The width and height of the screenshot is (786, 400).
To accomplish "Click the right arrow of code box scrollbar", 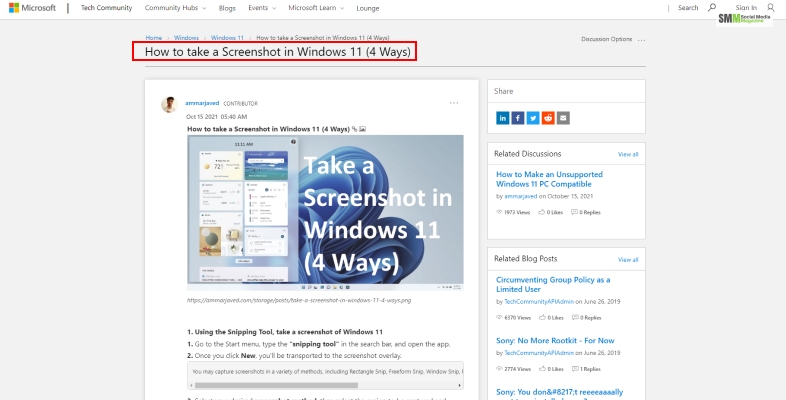I will click(x=460, y=385).
